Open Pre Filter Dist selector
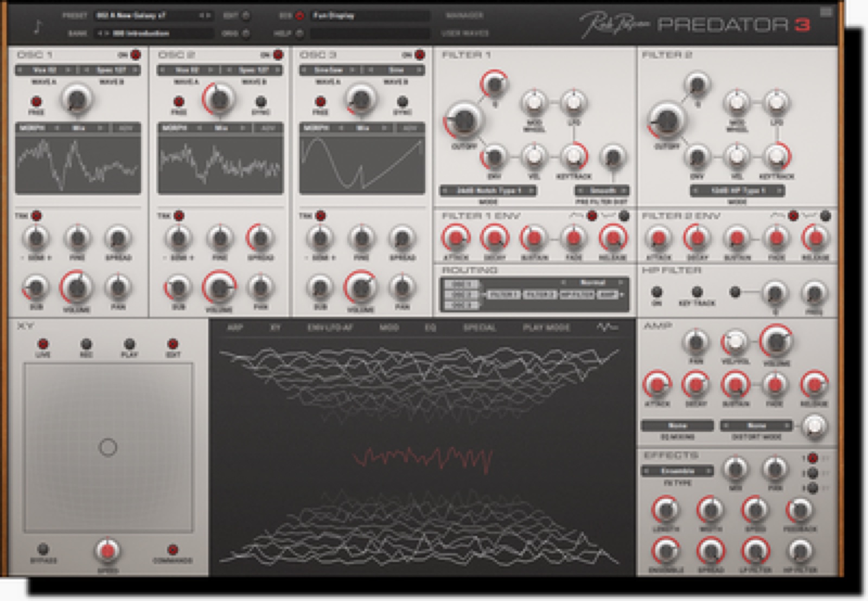The width and height of the screenshot is (868, 601). click(602, 190)
